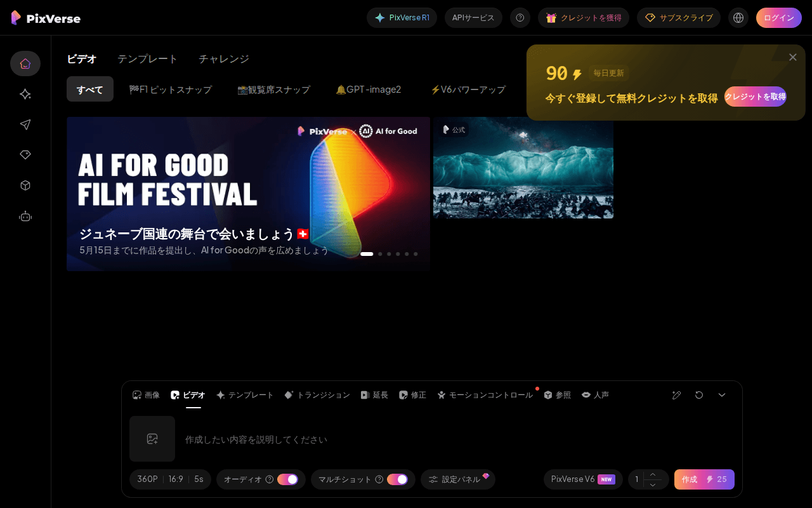This screenshot has width=812, height=508.
Task: Jump to last banner carousel dot
Action: click(416, 254)
